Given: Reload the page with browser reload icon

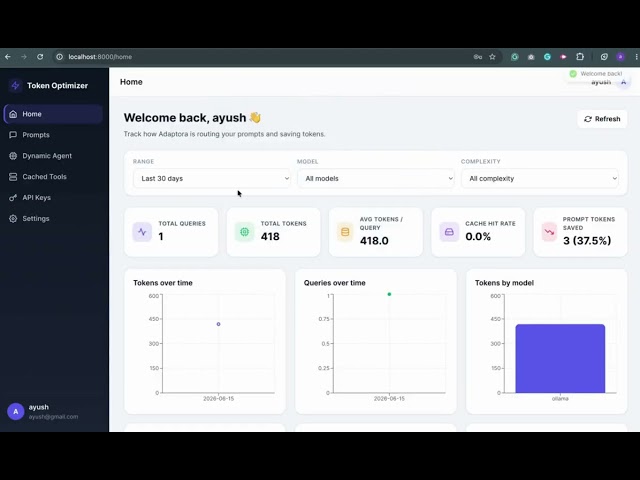Looking at the screenshot, I should coord(40,57).
